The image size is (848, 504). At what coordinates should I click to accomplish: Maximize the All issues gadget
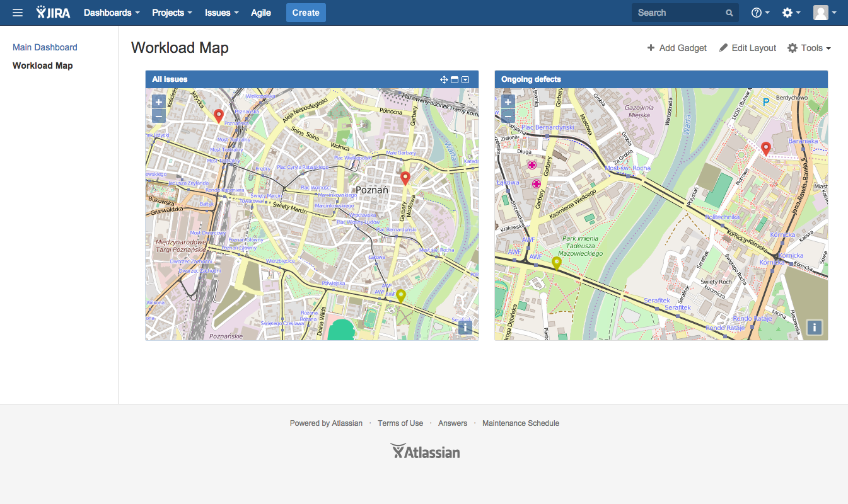(x=455, y=79)
